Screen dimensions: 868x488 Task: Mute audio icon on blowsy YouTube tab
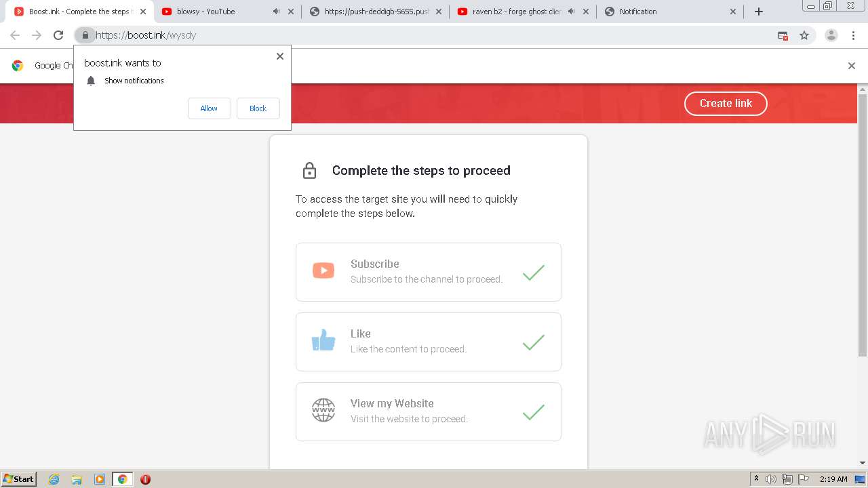tap(276, 12)
